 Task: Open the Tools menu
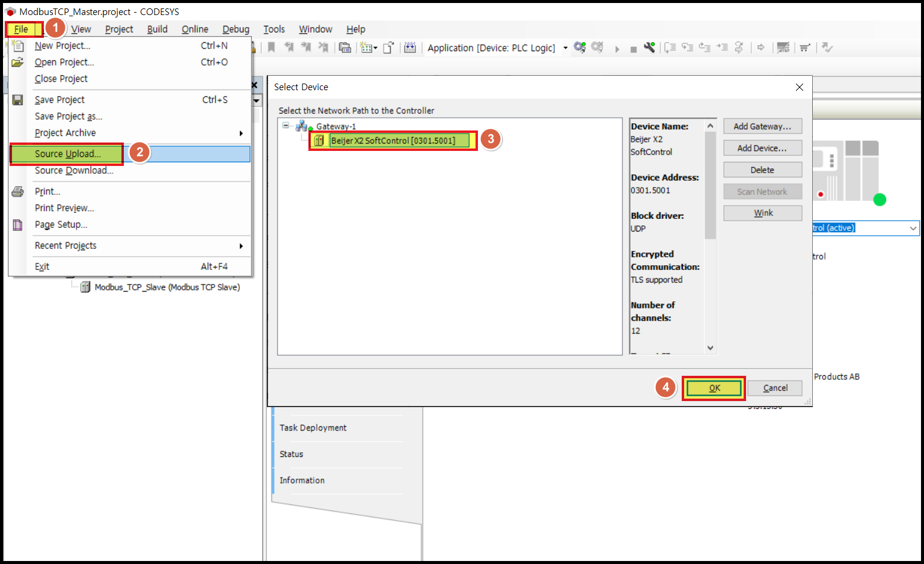point(274,29)
